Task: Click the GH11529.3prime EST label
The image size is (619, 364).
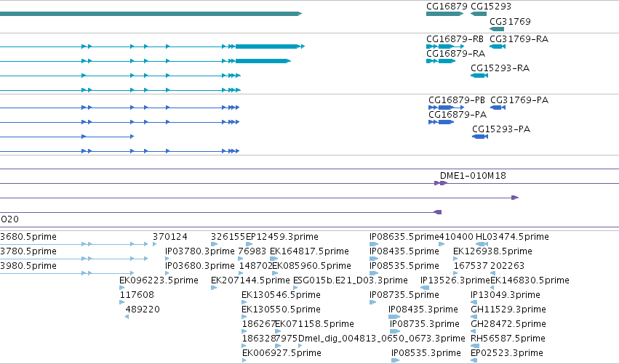Action: [508, 310]
